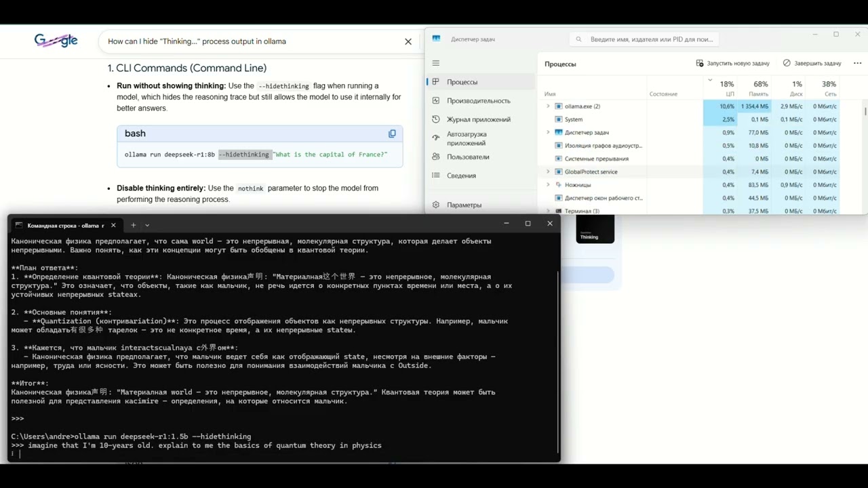Click Завершить задачу button
Screen dimensions: 868x488
(x=812, y=63)
